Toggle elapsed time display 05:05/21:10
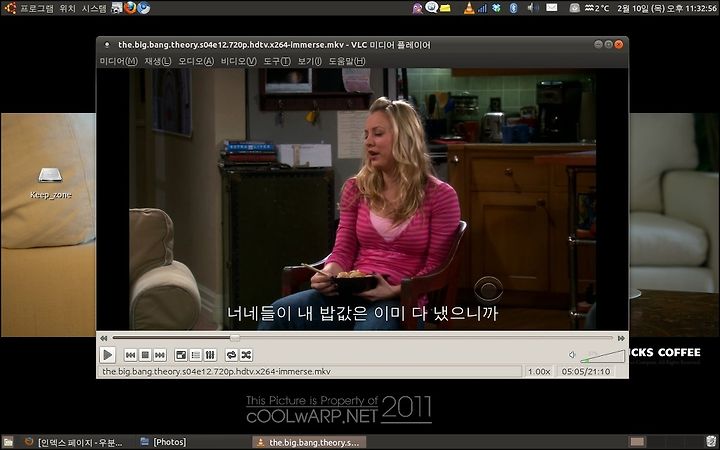The height and width of the screenshot is (450, 720). coord(585,371)
